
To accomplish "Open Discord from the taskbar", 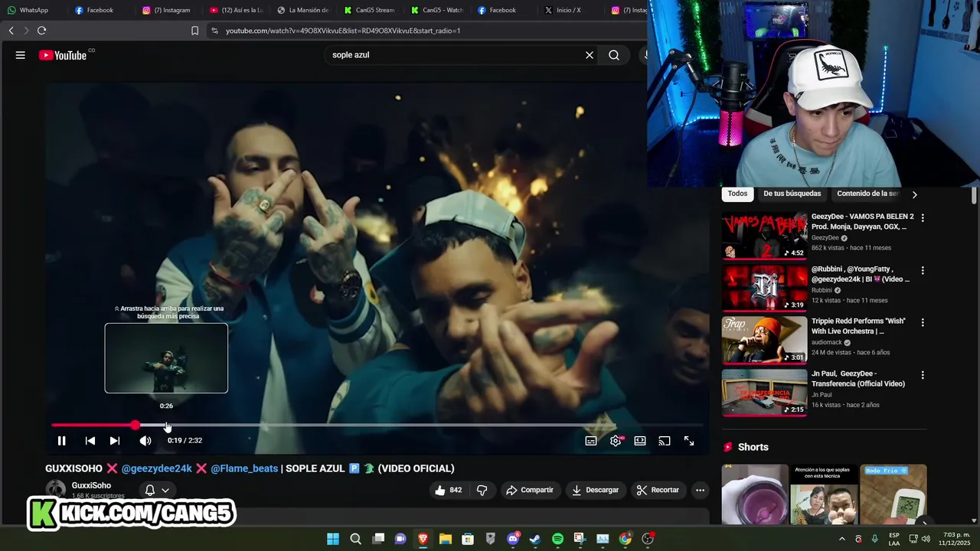I will point(513,539).
